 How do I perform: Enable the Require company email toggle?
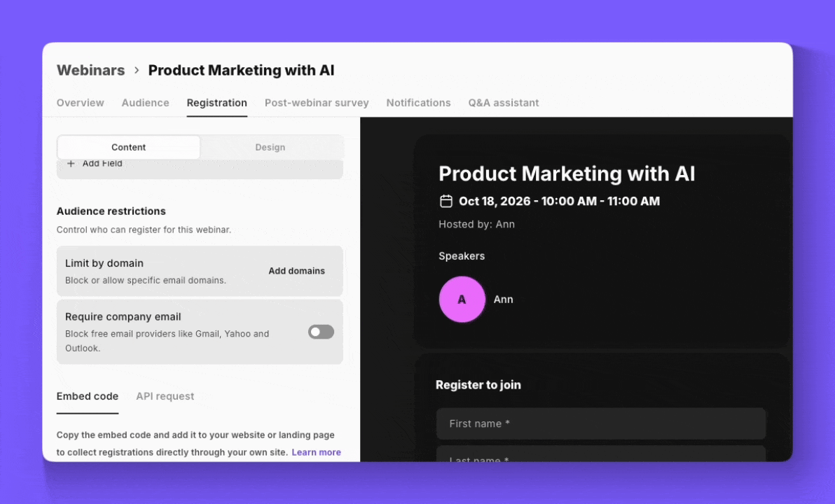[x=321, y=332]
